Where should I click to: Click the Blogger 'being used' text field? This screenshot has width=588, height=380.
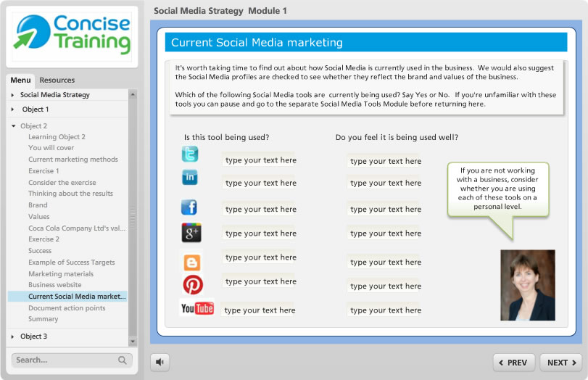(259, 257)
